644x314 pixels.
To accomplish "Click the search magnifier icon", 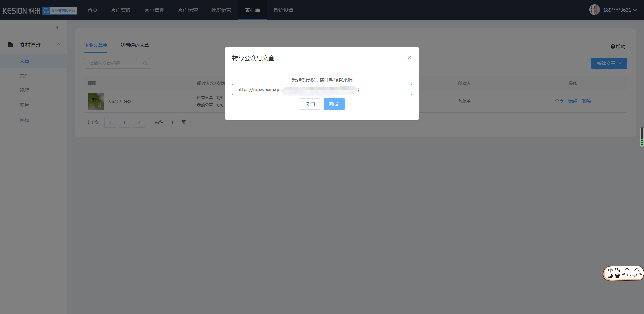I will (145, 63).
